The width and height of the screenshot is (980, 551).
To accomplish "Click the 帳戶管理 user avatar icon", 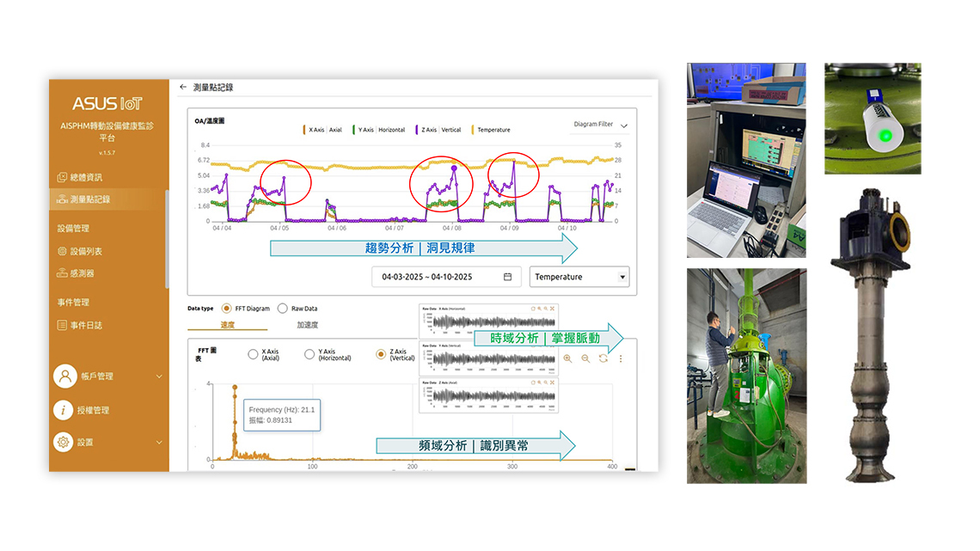I will 64,377.
